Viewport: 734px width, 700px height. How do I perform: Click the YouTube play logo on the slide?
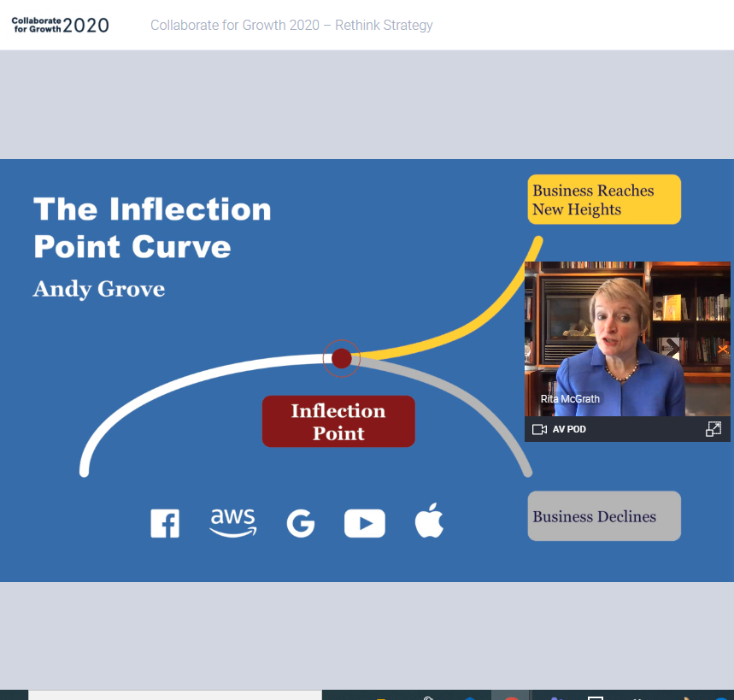(365, 523)
